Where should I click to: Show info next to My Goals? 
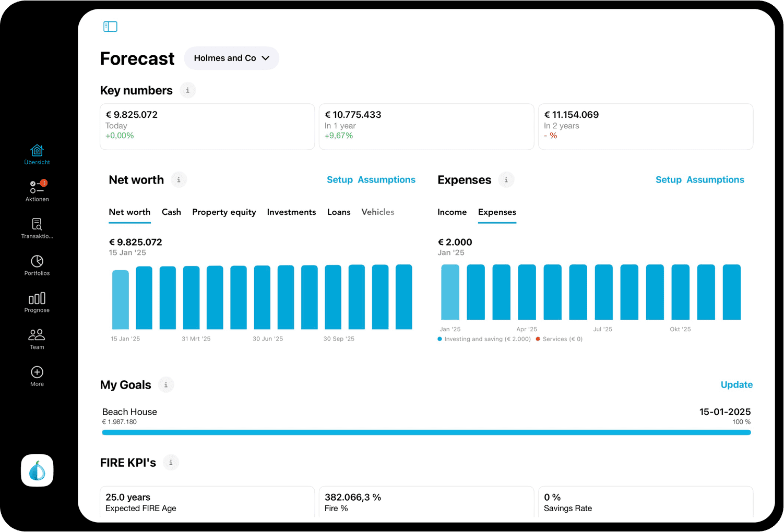[166, 385]
